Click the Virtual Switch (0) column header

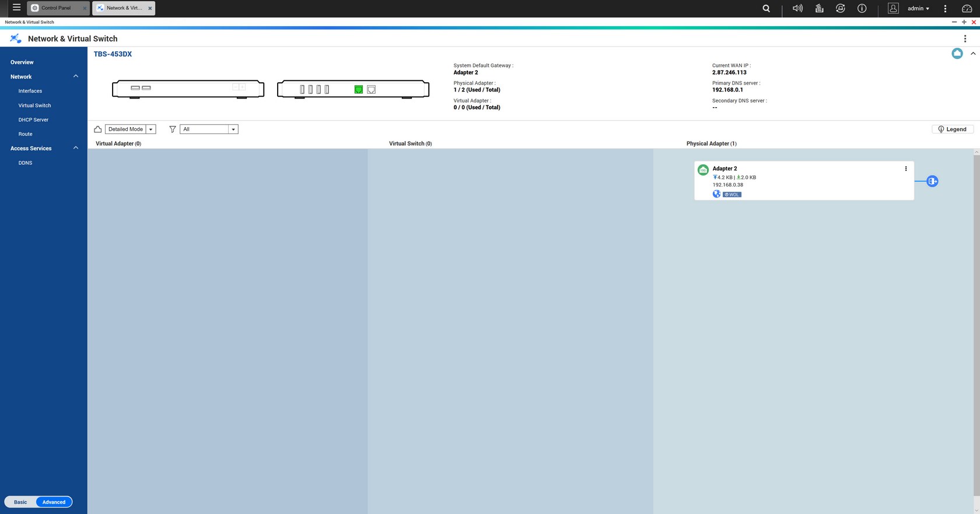[x=411, y=143]
